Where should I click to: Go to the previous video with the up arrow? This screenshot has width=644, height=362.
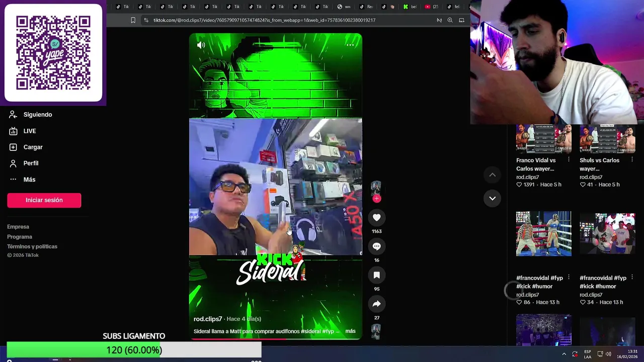pos(493,174)
